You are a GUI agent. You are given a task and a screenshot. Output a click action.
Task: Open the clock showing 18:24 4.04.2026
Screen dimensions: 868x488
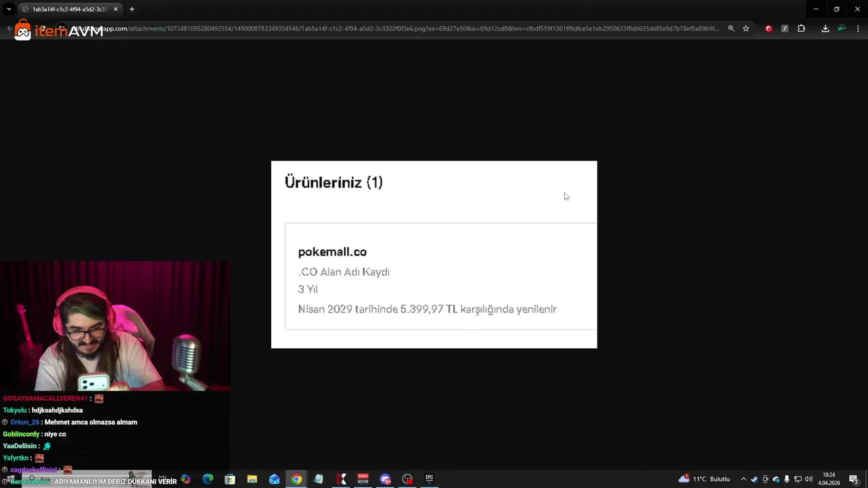point(829,479)
